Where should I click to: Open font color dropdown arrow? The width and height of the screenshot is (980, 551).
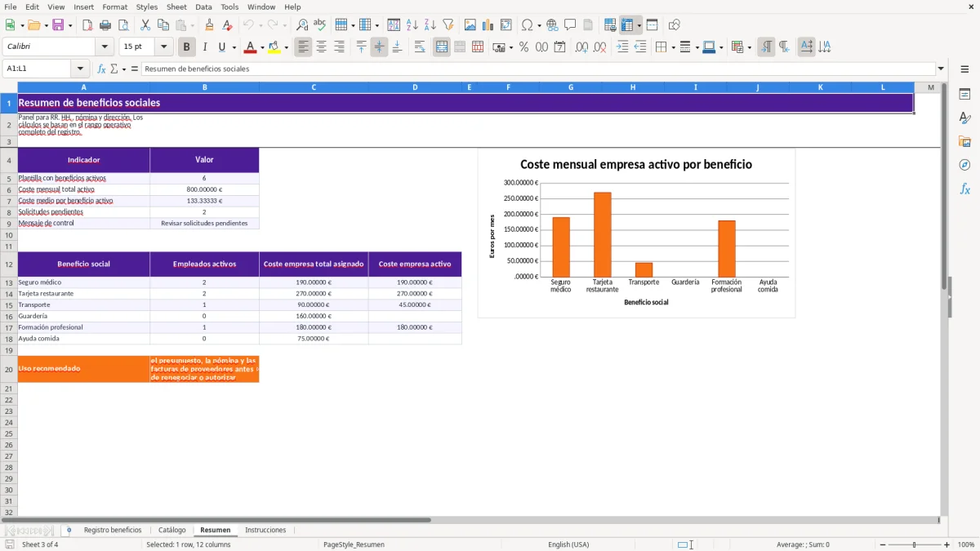(x=262, y=47)
